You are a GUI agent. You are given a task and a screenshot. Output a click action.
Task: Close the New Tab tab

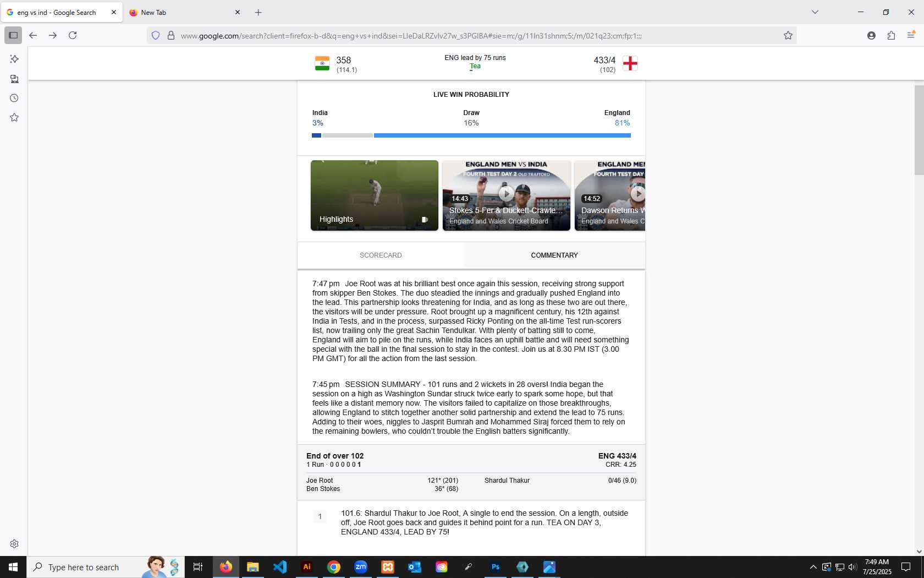238,12
